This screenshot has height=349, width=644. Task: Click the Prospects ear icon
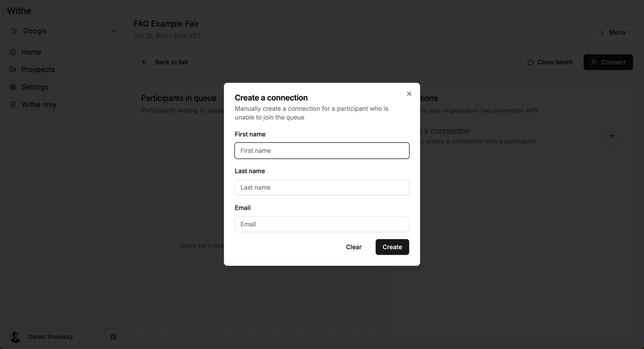pyautogui.click(x=13, y=70)
